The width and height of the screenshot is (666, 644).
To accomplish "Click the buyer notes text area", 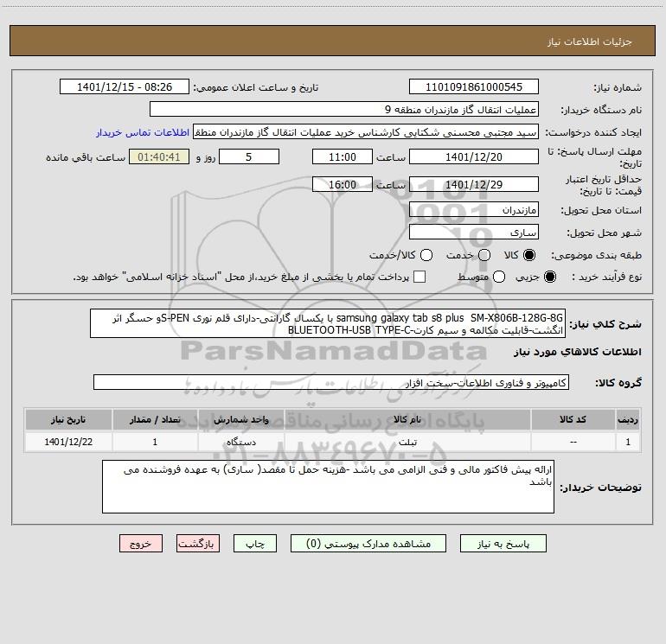I will pyautogui.click(x=329, y=487).
